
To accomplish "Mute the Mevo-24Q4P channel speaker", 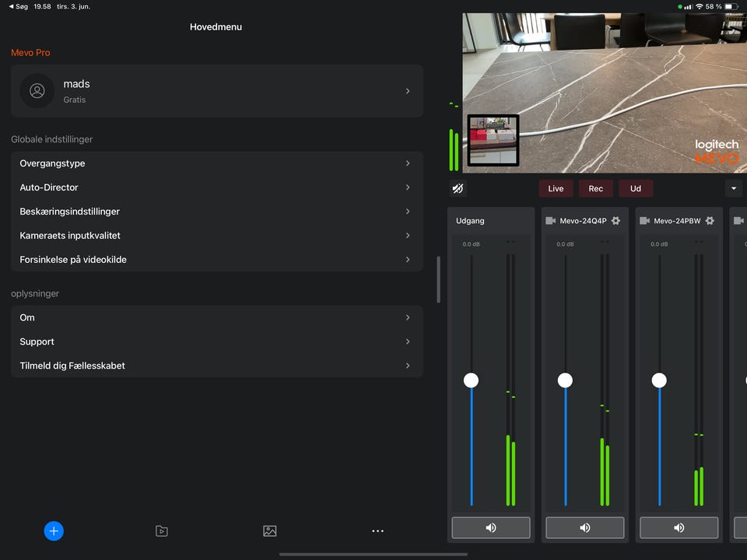I will pyautogui.click(x=585, y=527).
